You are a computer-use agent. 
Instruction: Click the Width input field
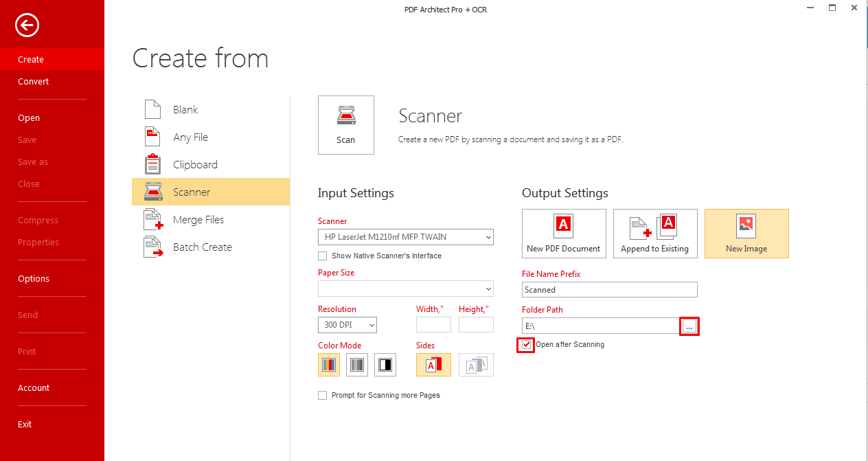click(x=433, y=325)
